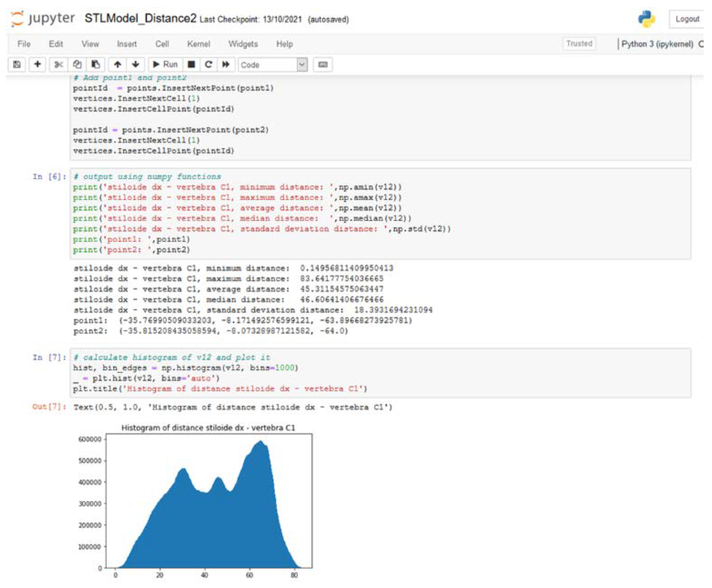Restart kernel and run all icon
Screen dimensions: 712x588
225,64
